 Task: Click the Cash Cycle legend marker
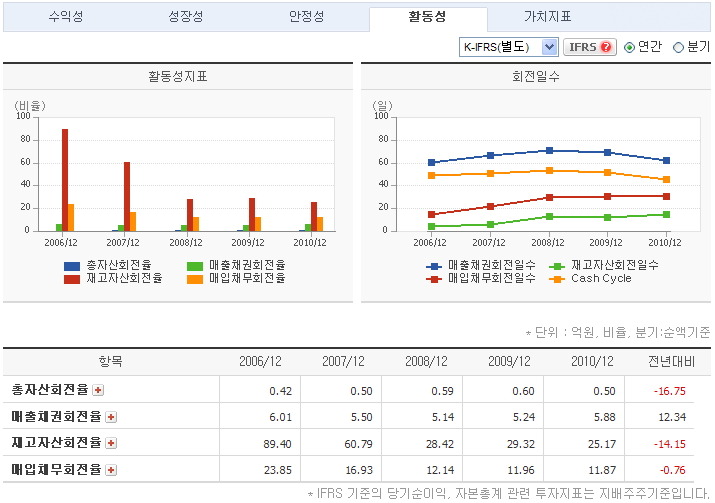click(557, 279)
